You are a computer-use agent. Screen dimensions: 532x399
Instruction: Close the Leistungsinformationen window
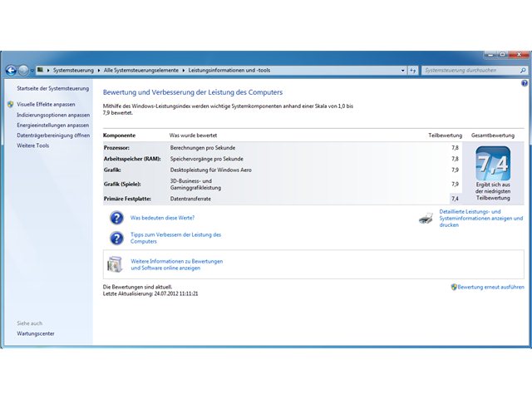pos(519,54)
